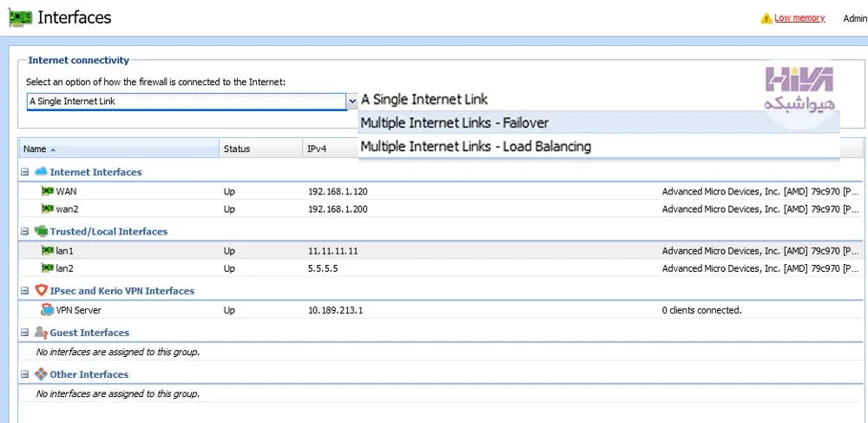Click the Trusted/Local Interfaces group icon

pos(41,231)
